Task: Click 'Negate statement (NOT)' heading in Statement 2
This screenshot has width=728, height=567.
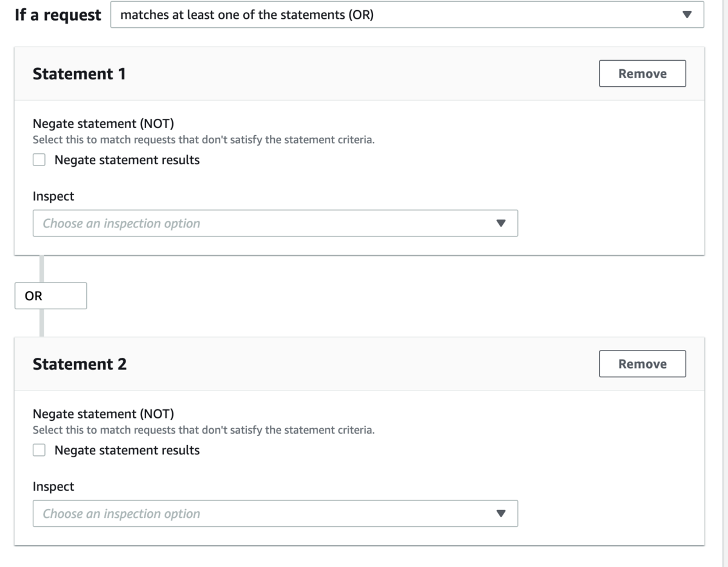Action: pyautogui.click(x=103, y=414)
